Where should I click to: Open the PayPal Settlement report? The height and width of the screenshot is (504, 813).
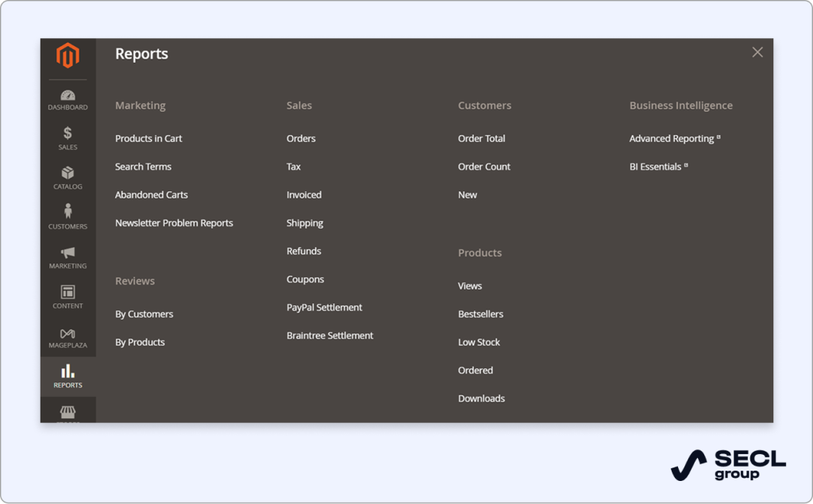(x=324, y=308)
